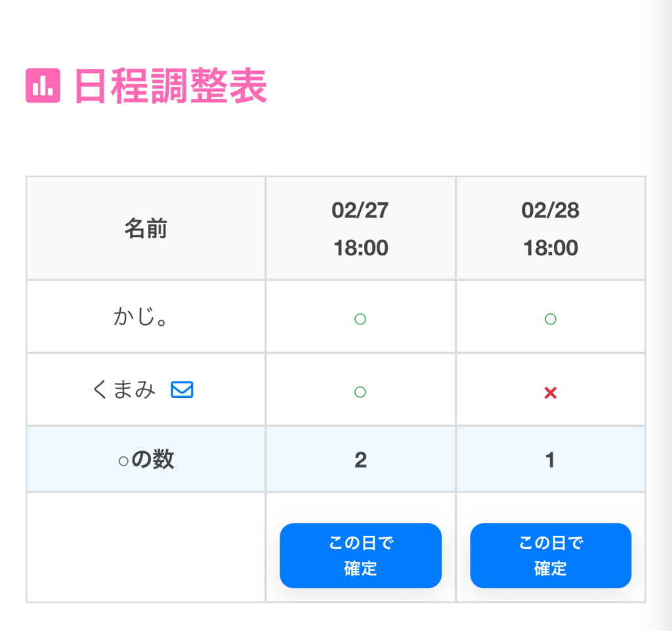Image resolution: width=672 pixels, height=631 pixels.
Task: Click かじ。's green circle for 02/27
Action: tap(360, 319)
